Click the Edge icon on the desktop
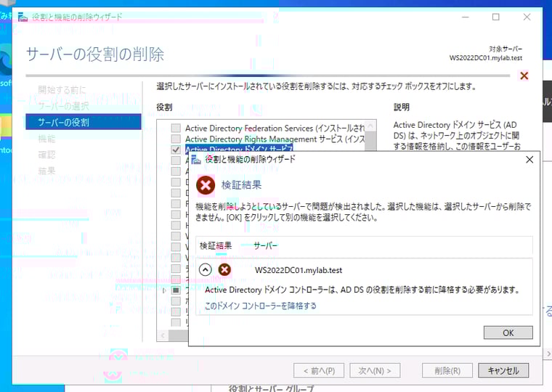This screenshot has height=392, width=552. pos(6,60)
